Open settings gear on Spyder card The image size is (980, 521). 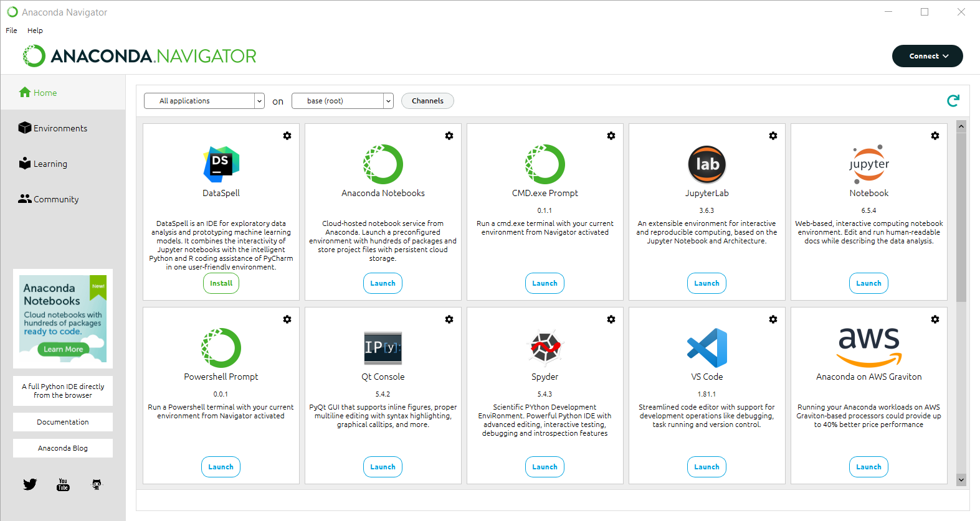point(611,319)
